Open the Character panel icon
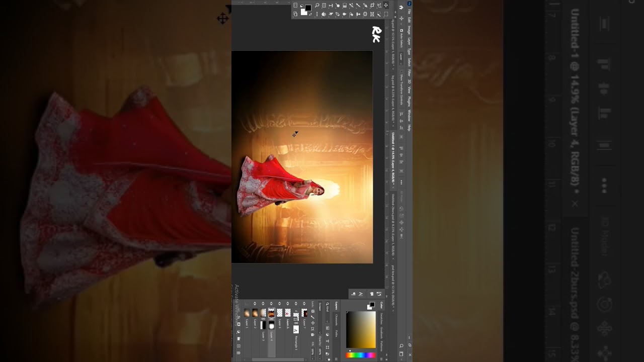The height and width of the screenshot is (362, 644). click(x=361, y=294)
